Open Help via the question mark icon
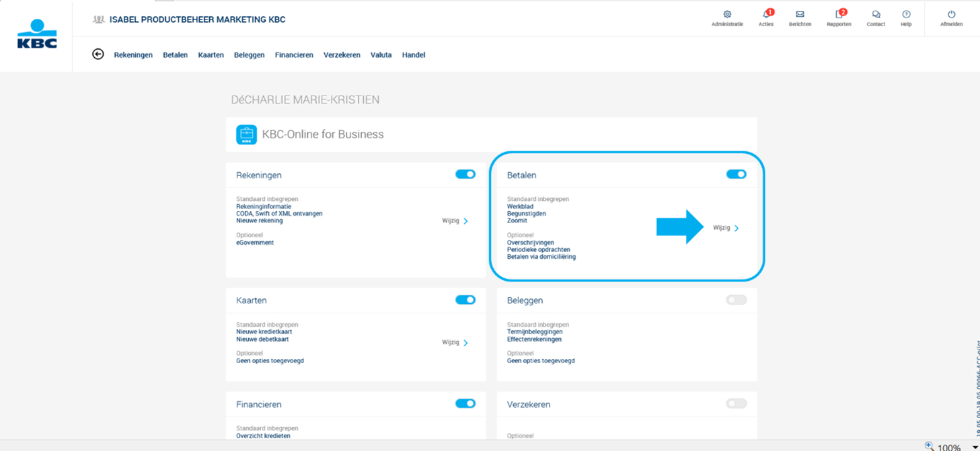The width and height of the screenshot is (980, 451). coord(906,14)
